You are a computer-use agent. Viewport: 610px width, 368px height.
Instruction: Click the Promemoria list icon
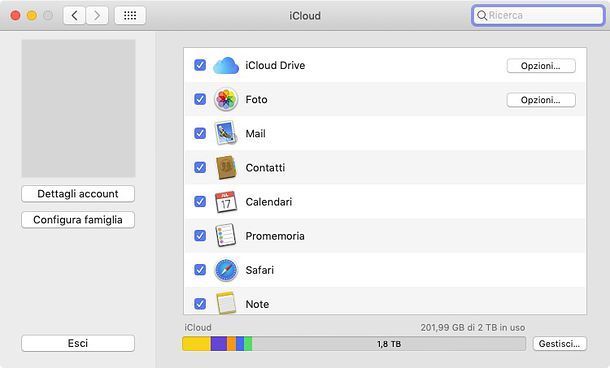coord(226,236)
